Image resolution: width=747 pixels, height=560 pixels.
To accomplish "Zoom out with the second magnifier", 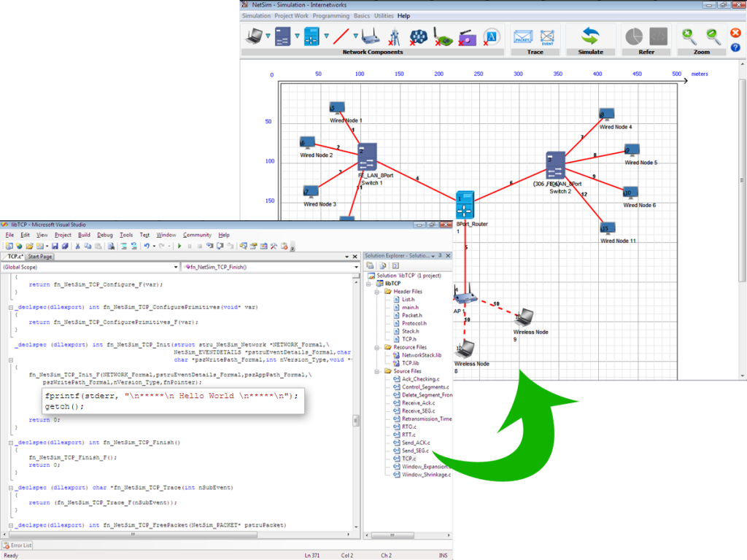I will pos(713,36).
